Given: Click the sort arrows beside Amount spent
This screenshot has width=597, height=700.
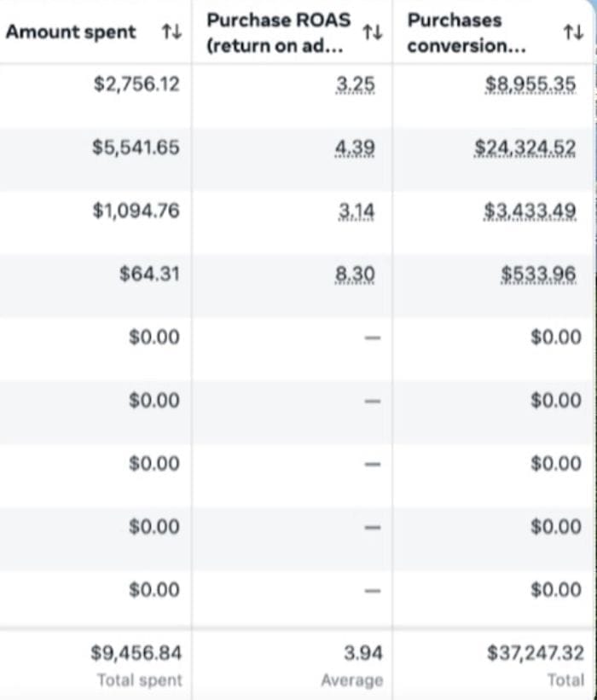Looking at the screenshot, I should (171, 32).
